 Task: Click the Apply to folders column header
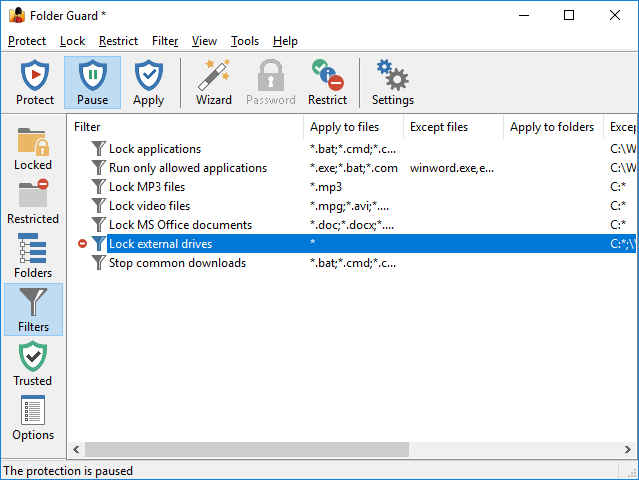pos(553,127)
